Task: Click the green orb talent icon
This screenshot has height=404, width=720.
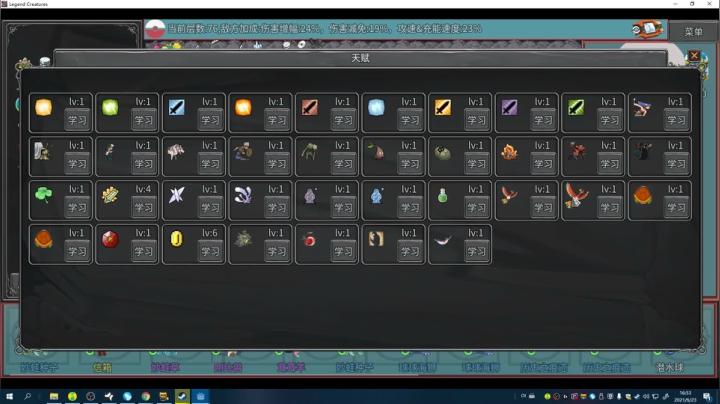Action: (x=110, y=107)
